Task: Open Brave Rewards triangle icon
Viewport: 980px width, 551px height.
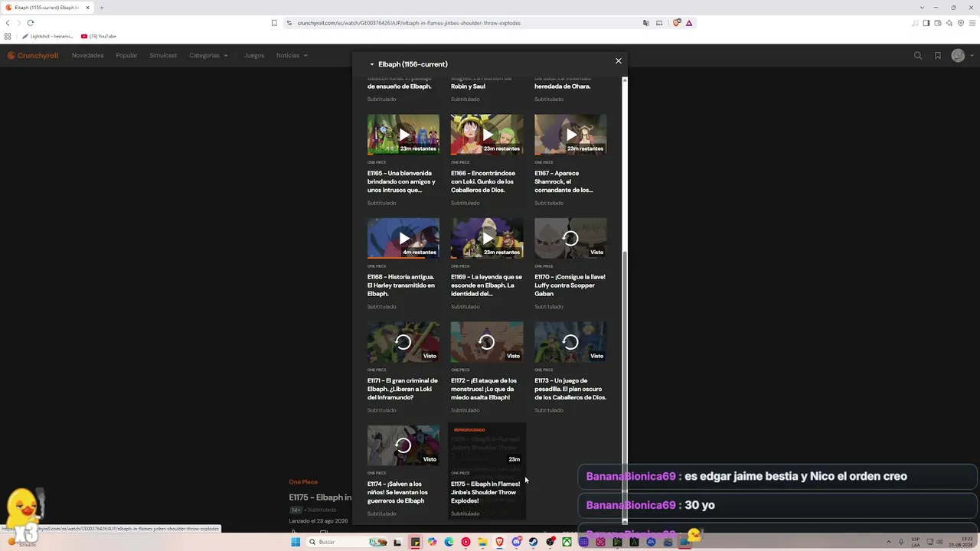Action: pyautogui.click(x=689, y=23)
